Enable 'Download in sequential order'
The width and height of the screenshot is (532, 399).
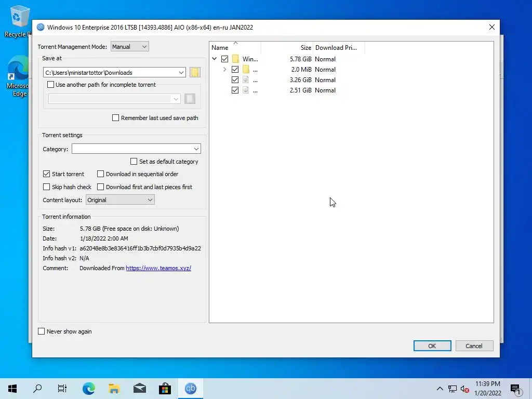pyautogui.click(x=100, y=174)
